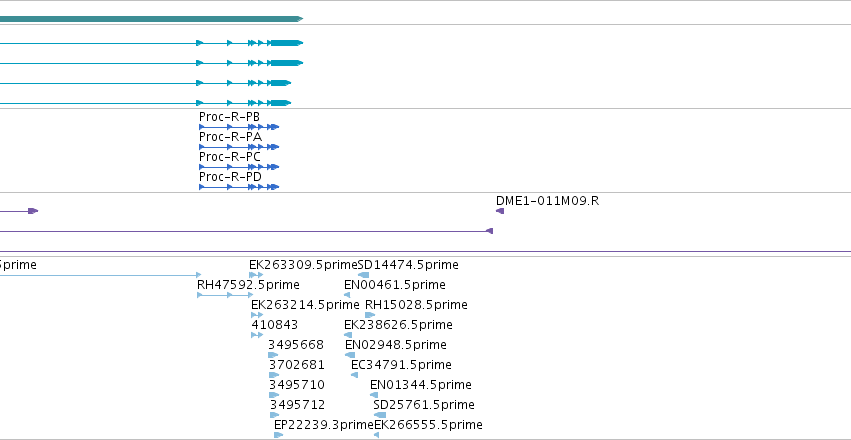
Task: Select the 3702681 feature label
Action: click(297, 365)
